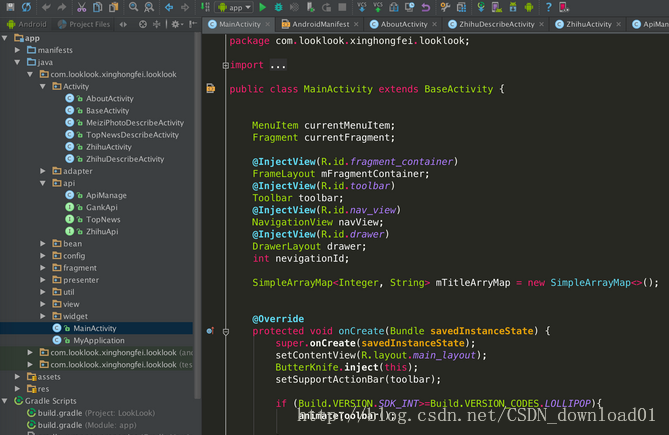Image resolution: width=669 pixels, height=435 pixels.
Task: Click the green Run app button
Action: 262,7
